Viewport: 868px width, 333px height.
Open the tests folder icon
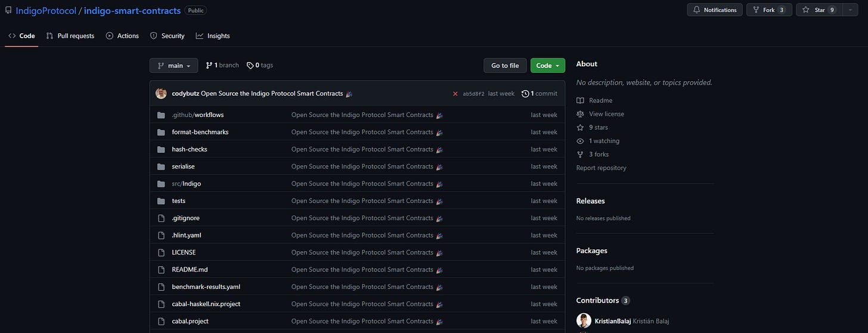(161, 201)
